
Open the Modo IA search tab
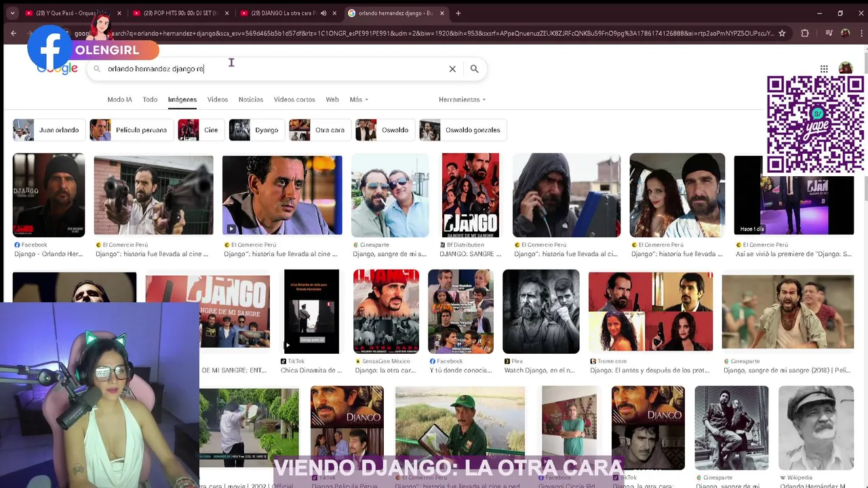[119, 100]
